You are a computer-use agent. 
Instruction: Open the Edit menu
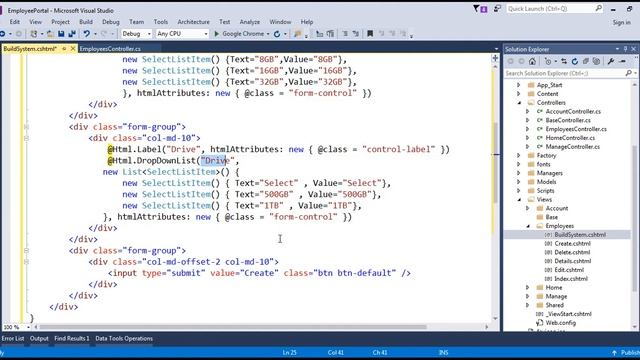pos(15,22)
